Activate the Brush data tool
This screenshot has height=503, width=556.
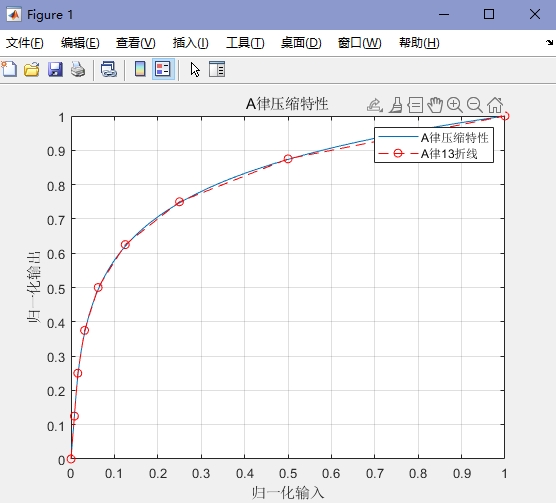(x=396, y=105)
